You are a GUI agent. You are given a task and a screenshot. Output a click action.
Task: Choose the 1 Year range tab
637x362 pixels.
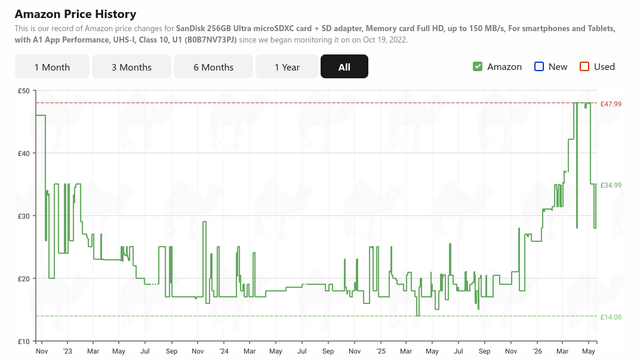click(x=287, y=67)
